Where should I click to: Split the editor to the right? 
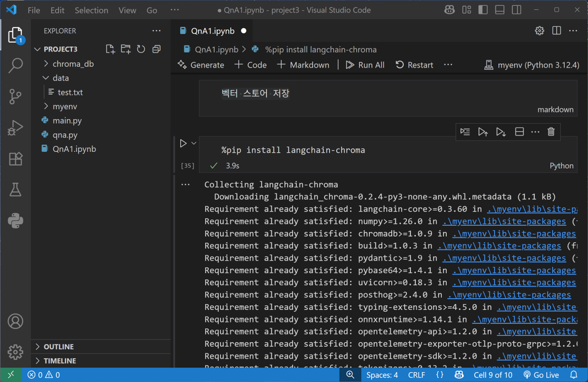(557, 31)
